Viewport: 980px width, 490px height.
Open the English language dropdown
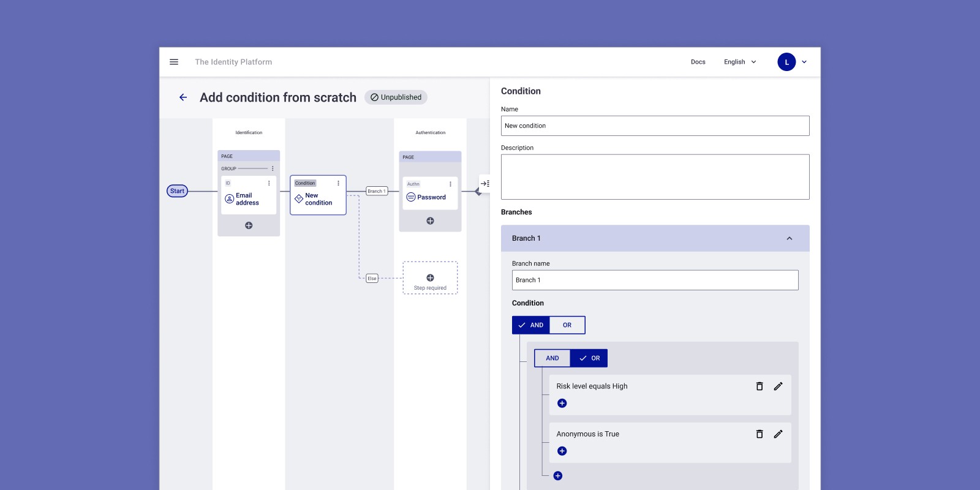click(740, 62)
